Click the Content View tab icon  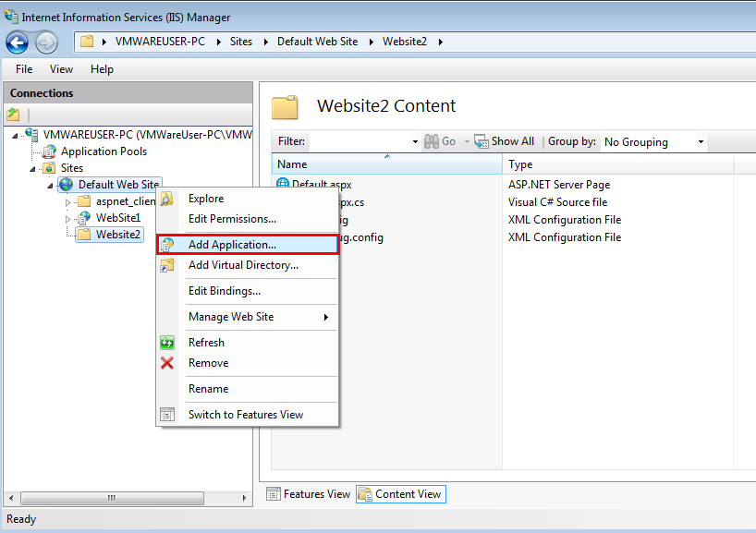(365, 494)
